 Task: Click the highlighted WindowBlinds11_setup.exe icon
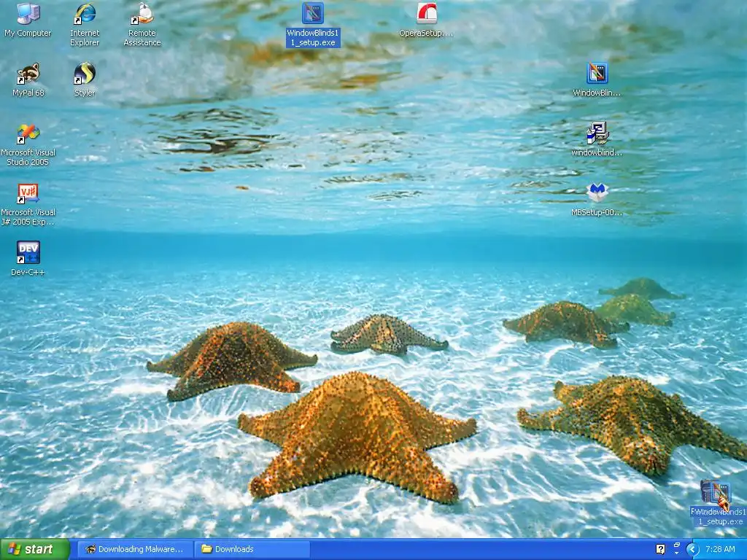(x=313, y=25)
